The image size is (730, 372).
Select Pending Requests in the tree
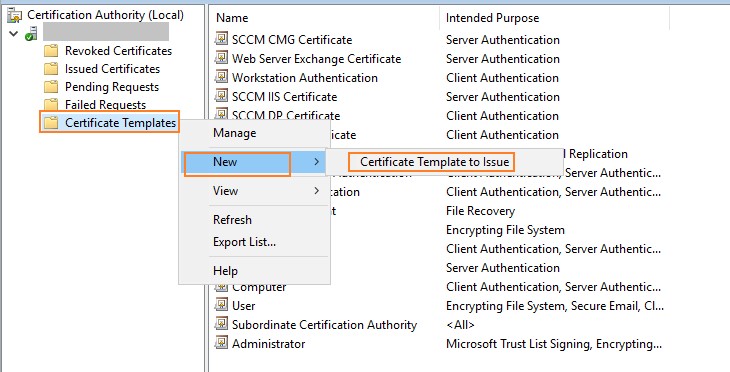[x=112, y=87]
